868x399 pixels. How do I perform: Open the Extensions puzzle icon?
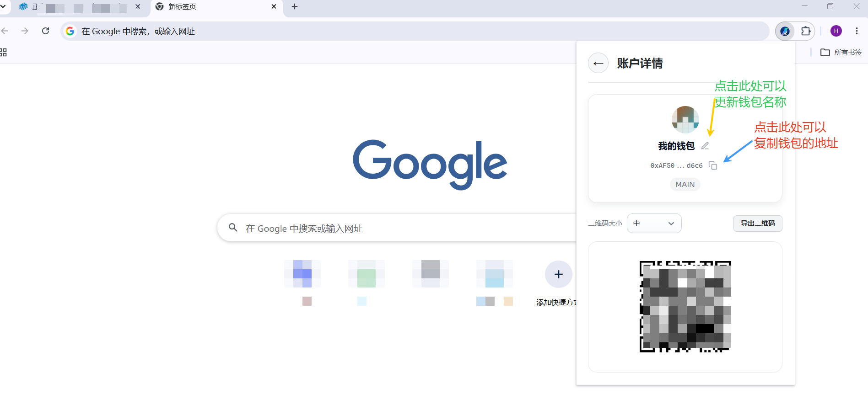pyautogui.click(x=806, y=31)
